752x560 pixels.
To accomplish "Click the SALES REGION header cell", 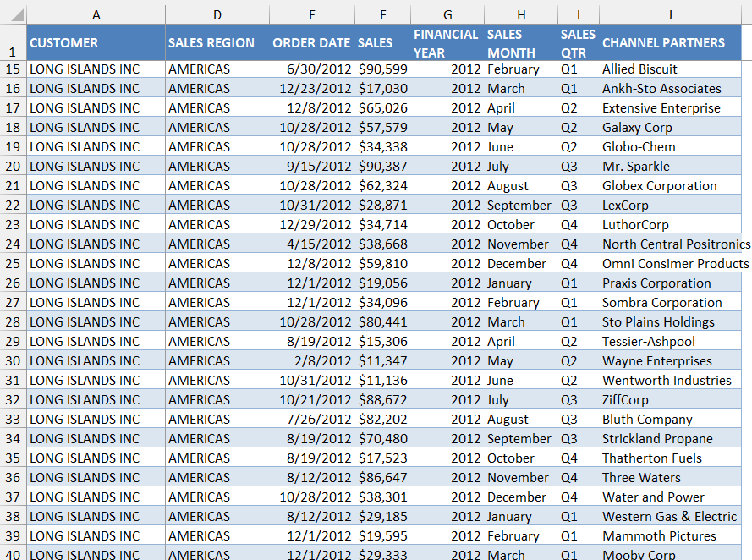I will (217, 42).
